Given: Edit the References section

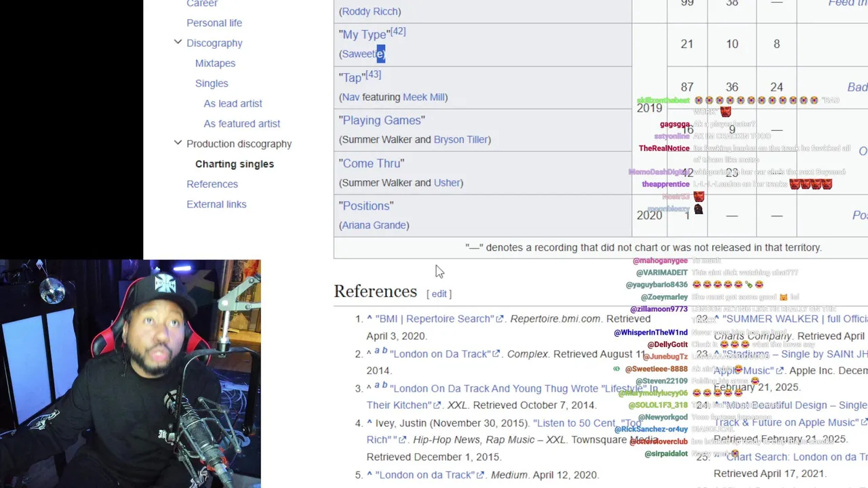Looking at the screenshot, I should 439,293.
